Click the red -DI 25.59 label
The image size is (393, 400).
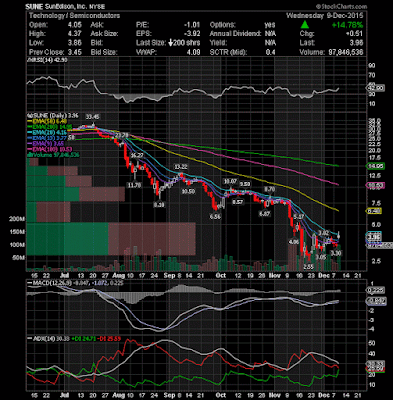tap(108, 338)
